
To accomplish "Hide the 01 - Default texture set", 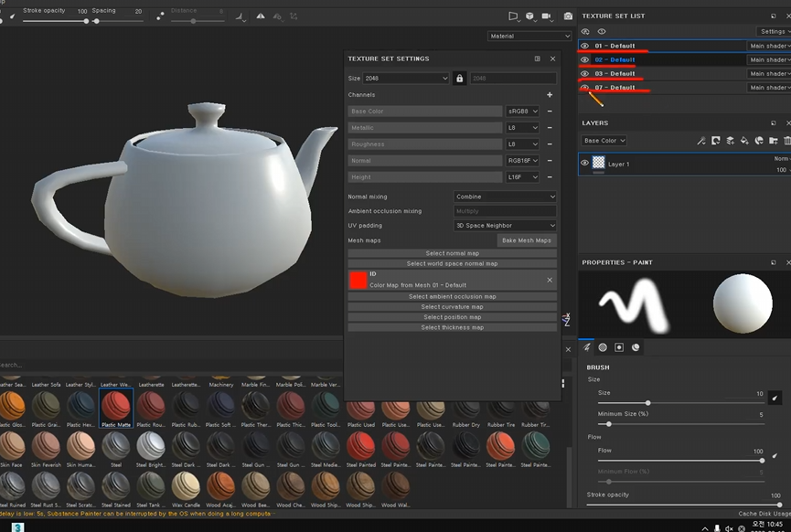I will tap(585, 46).
